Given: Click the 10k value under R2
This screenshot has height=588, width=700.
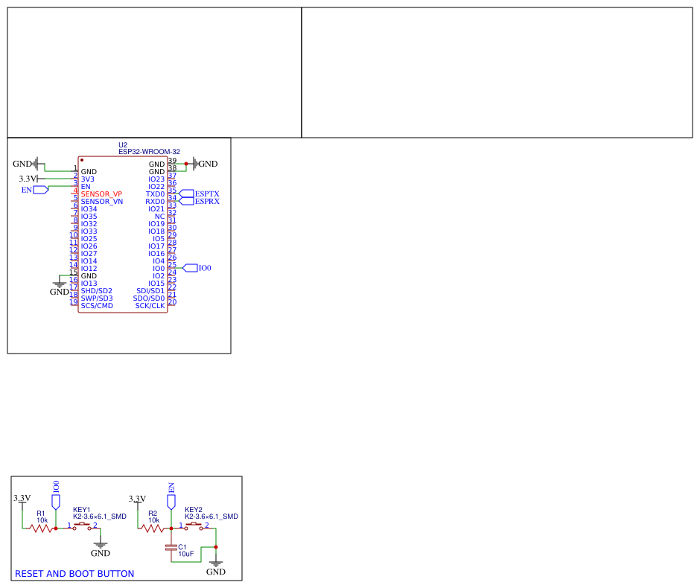Looking at the screenshot, I should pyautogui.click(x=153, y=520).
